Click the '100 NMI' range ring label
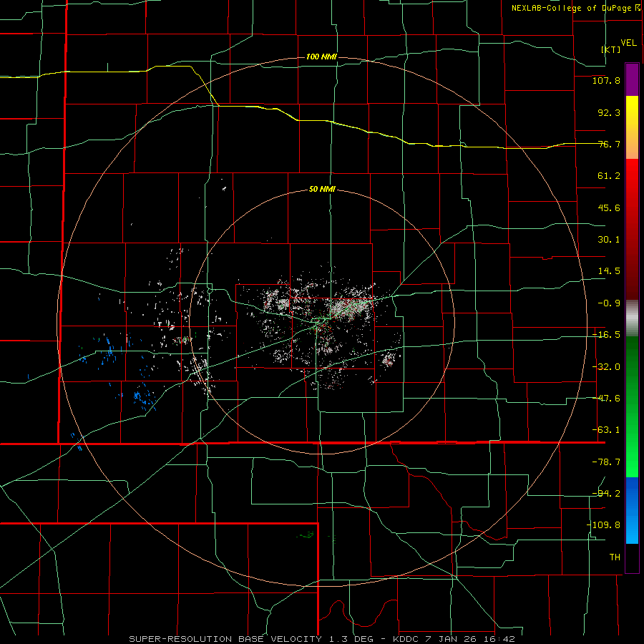The width and height of the screenshot is (644, 644). click(321, 57)
